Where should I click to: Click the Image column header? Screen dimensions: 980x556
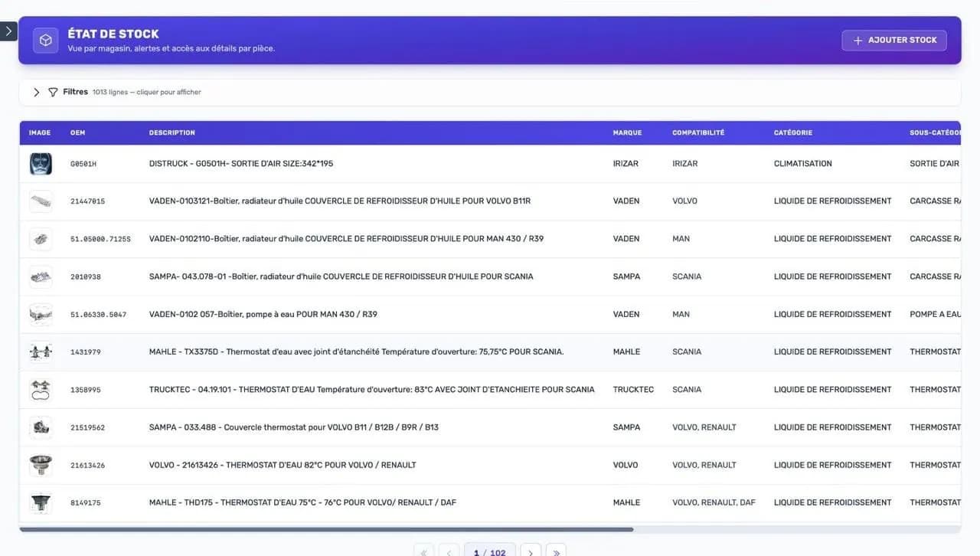pos(40,132)
